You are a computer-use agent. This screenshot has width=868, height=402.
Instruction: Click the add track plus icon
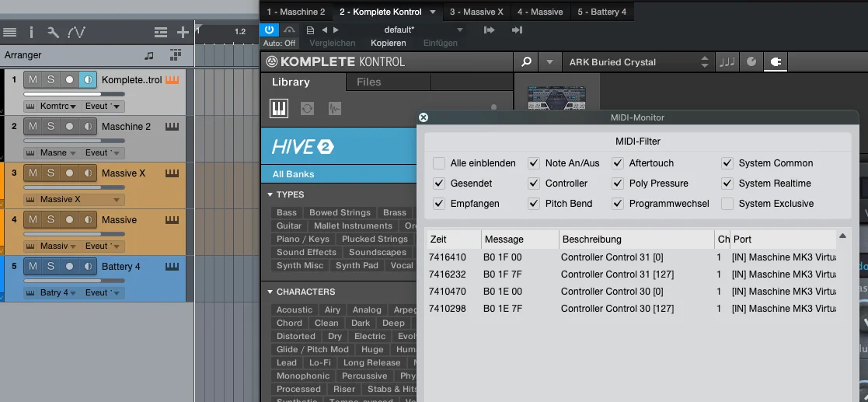tap(183, 33)
